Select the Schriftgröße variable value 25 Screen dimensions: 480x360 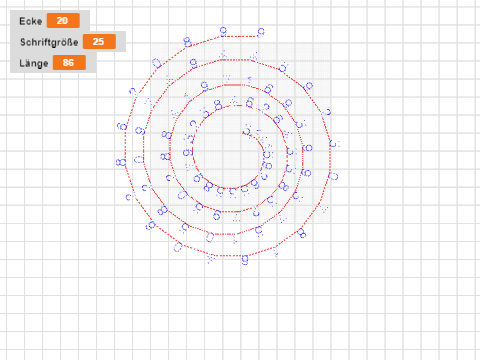point(99,42)
